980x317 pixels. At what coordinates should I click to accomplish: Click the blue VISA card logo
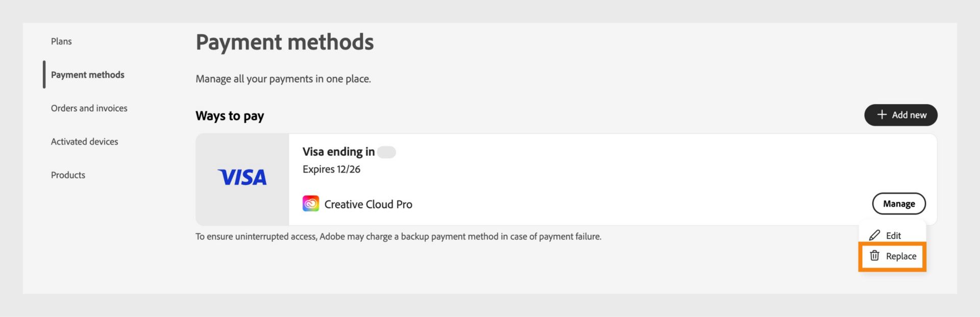pyautogui.click(x=242, y=178)
